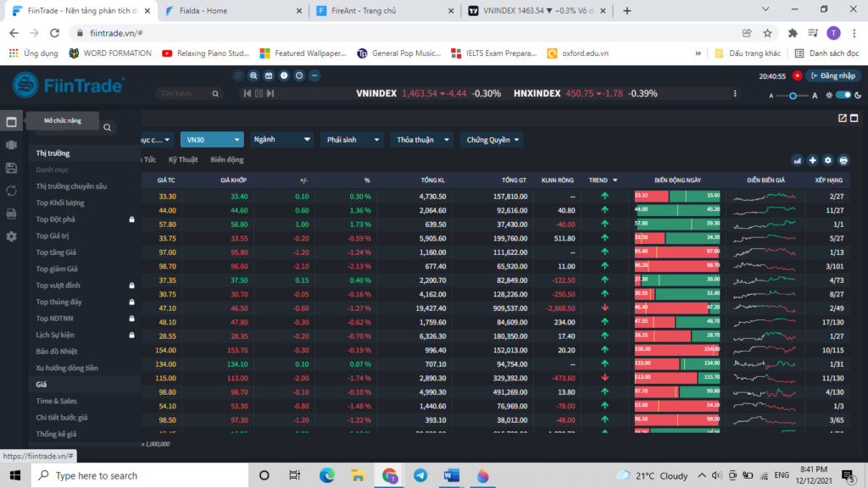Open the Ngành dropdown
This screenshot has width=868, height=488.
click(x=281, y=140)
